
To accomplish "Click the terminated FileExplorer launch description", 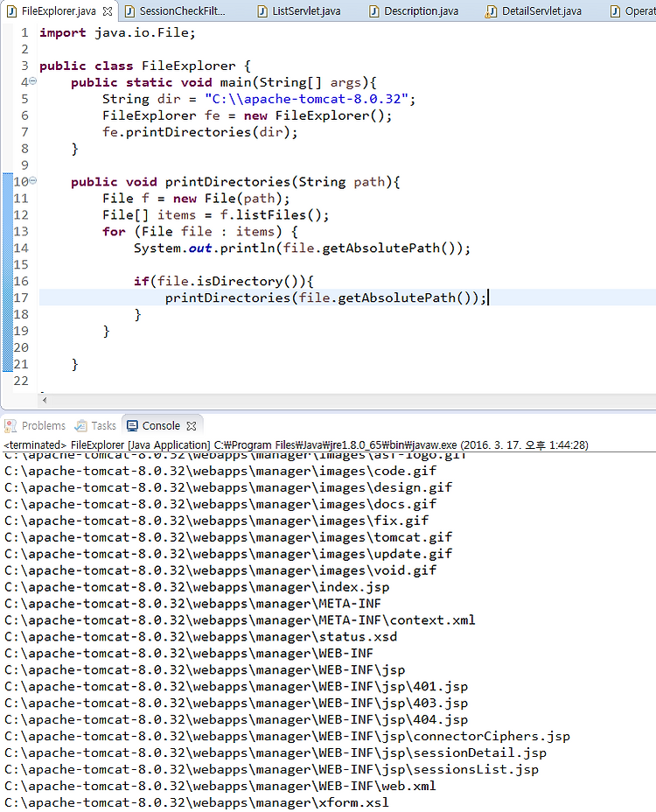I will click(296, 444).
